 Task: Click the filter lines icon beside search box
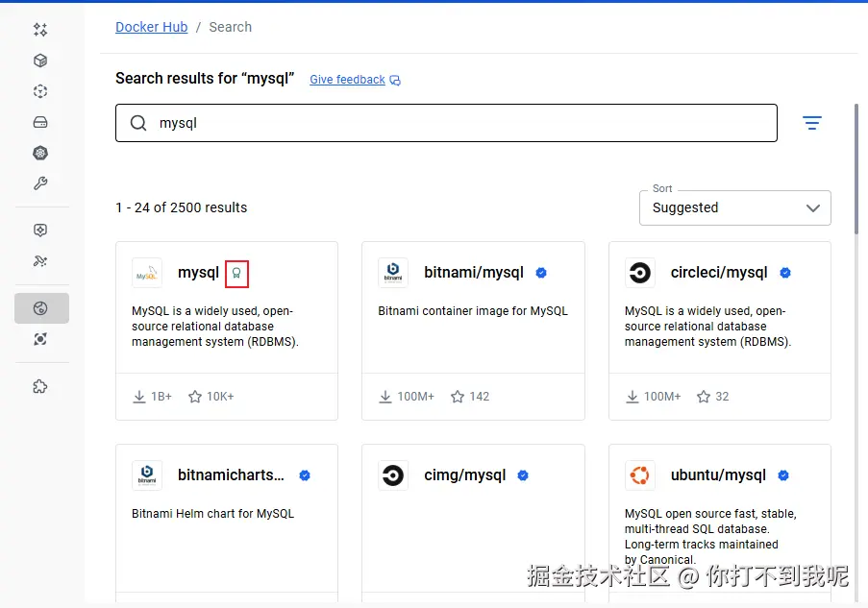[x=812, y=123]
